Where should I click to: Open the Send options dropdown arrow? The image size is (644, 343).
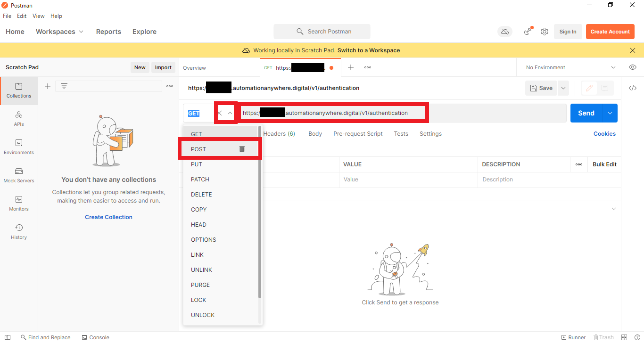coord(610,113)
